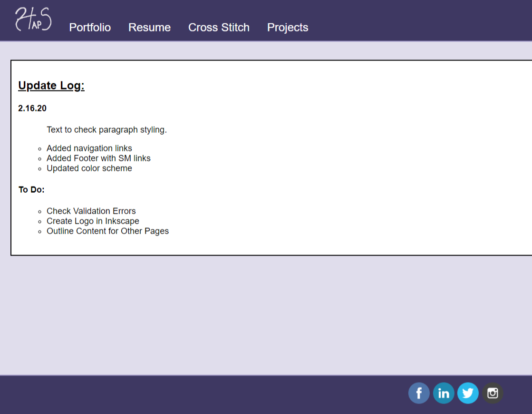The height and width of the screenshot is (414, 532).
Task: Click the 'To Do:' subheading
Action: tap(31, 190)
